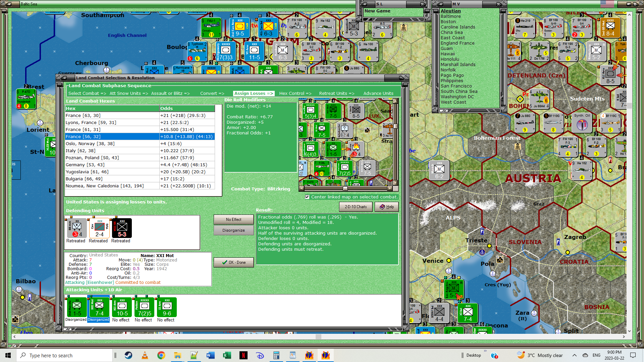This screenshot has height=362, width=644.
Task: Open the weather widget Mostly clear
Action: tap(540, 355)
